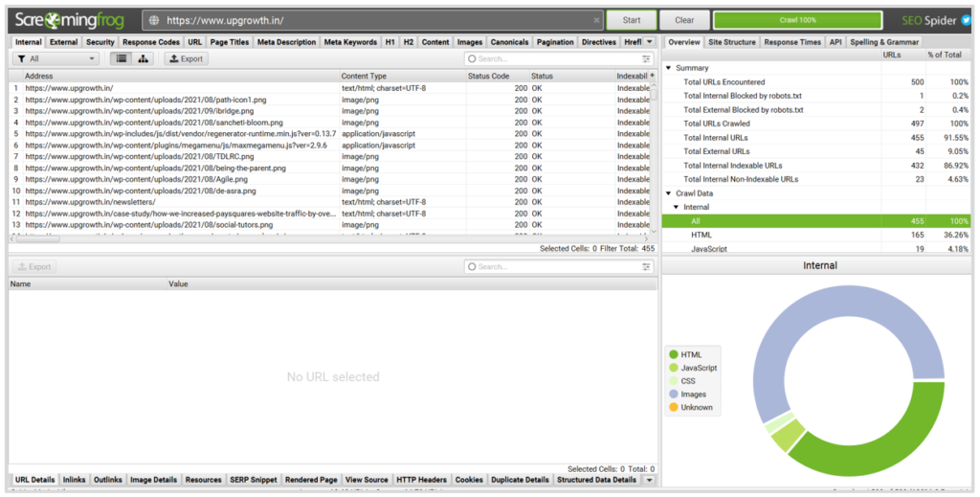
Task: Select the maxmegamenu.js URL row
Action: [x=328, y=145]
